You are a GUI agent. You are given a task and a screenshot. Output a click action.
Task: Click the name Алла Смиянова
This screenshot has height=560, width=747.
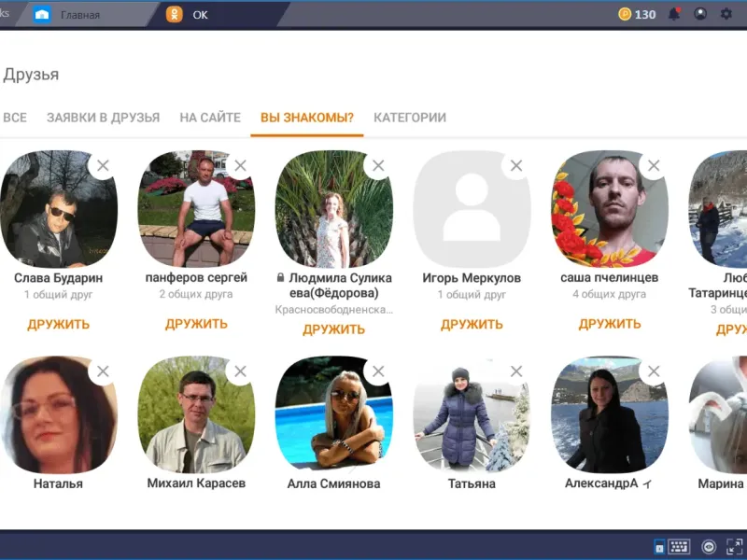coord(334,483)
